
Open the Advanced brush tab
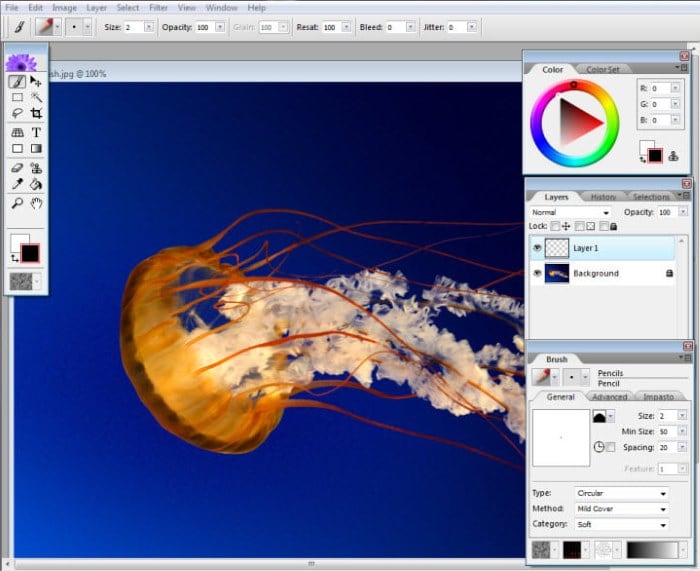pyautogui.click(x=609, y=397)
